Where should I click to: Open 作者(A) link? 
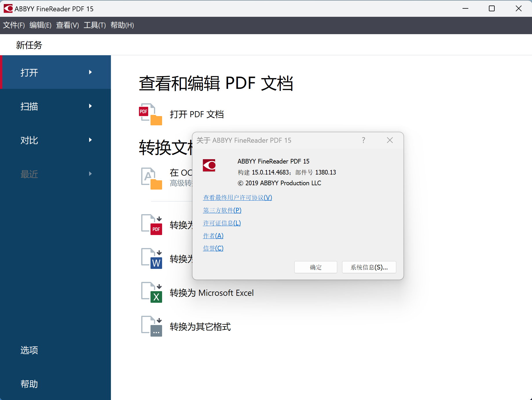click(213, 236)
